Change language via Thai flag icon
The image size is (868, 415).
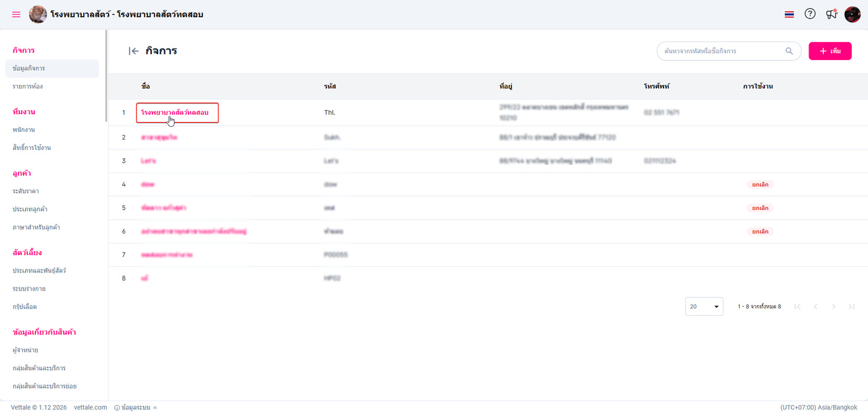tap(789, 14)
